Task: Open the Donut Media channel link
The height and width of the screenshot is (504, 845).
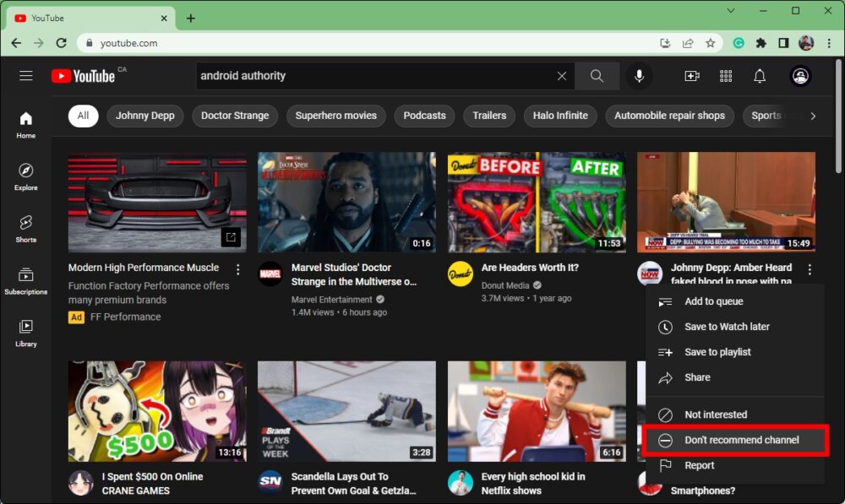Action: pyautogui.click(x=505, y=283)
